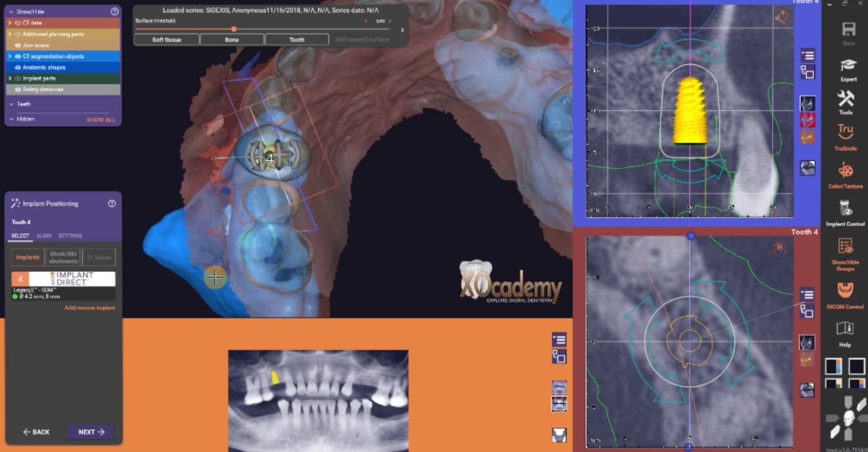This screenshot has width=868, height=452.
Task: Click the Surface threshold slider handle
Action: coord(234,29)
